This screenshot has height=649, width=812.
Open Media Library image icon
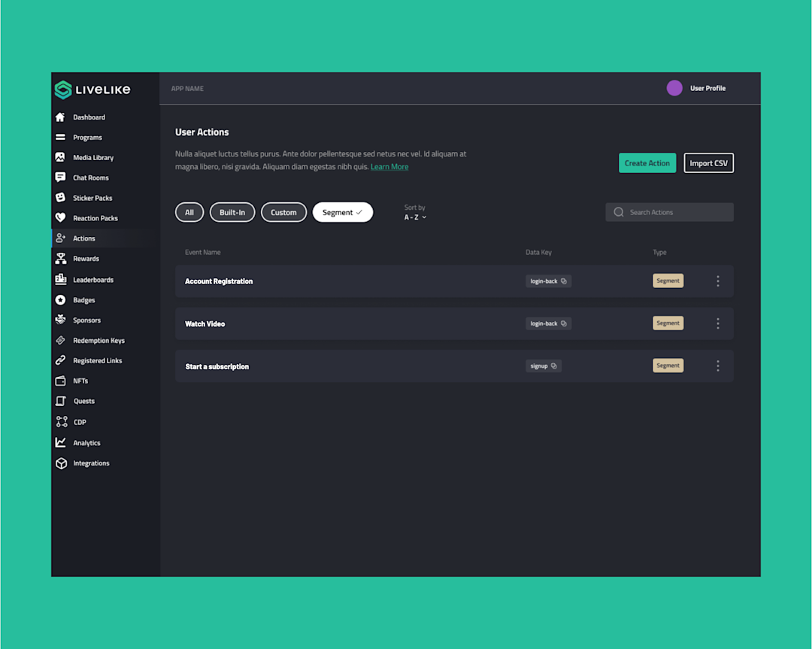click(x=61, y=157)
